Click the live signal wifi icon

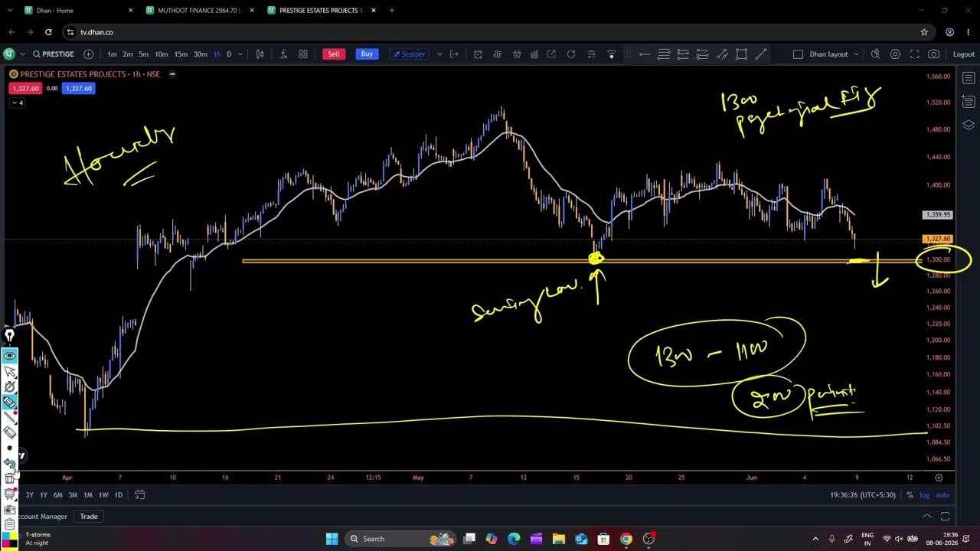click(x=611, y=54)
